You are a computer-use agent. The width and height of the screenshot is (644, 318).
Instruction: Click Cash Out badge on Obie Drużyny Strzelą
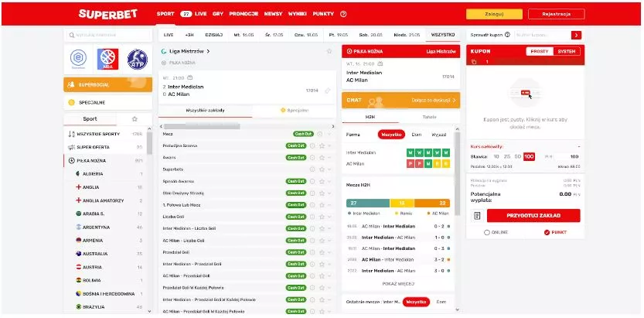296,193
